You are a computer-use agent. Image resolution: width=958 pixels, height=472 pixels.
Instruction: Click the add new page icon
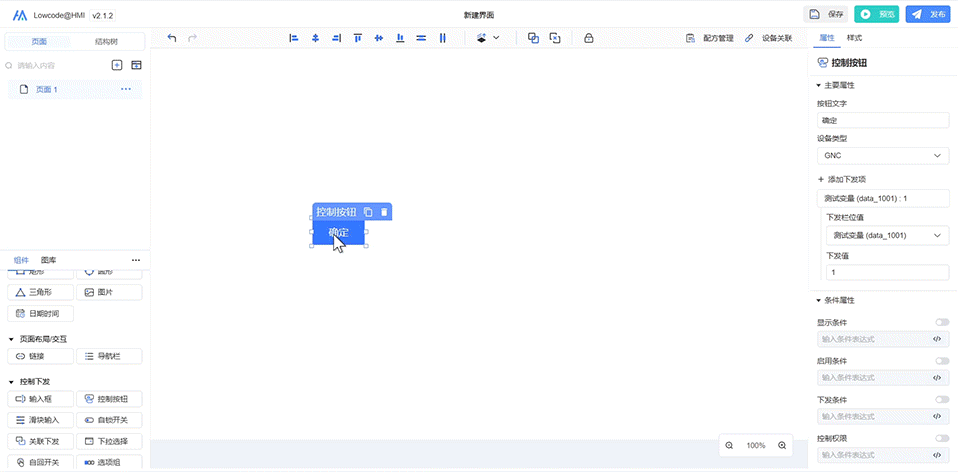click(x=117, y=65)
